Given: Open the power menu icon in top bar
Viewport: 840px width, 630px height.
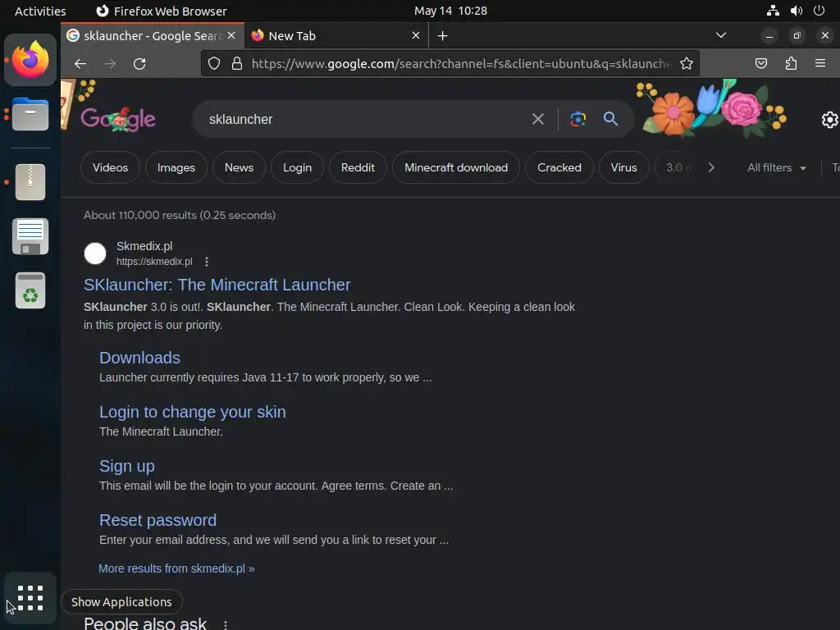Looking at the screenshot, I should pos(819,10).
